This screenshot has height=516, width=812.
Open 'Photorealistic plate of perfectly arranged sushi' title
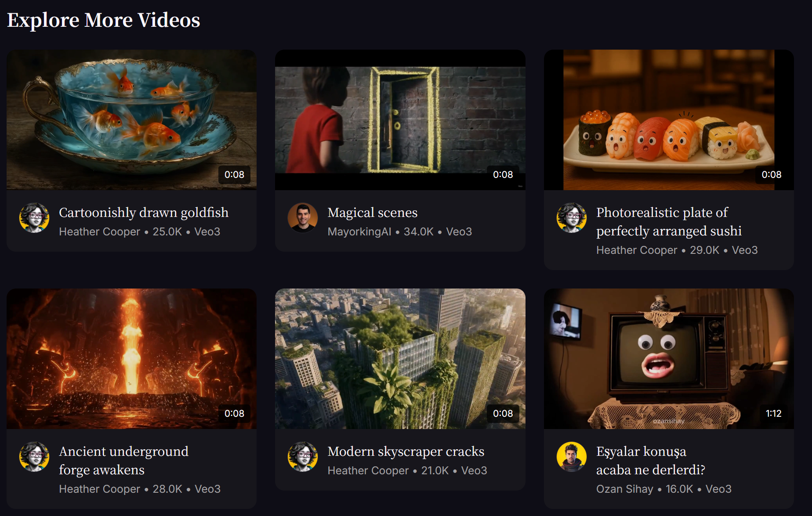669,222
